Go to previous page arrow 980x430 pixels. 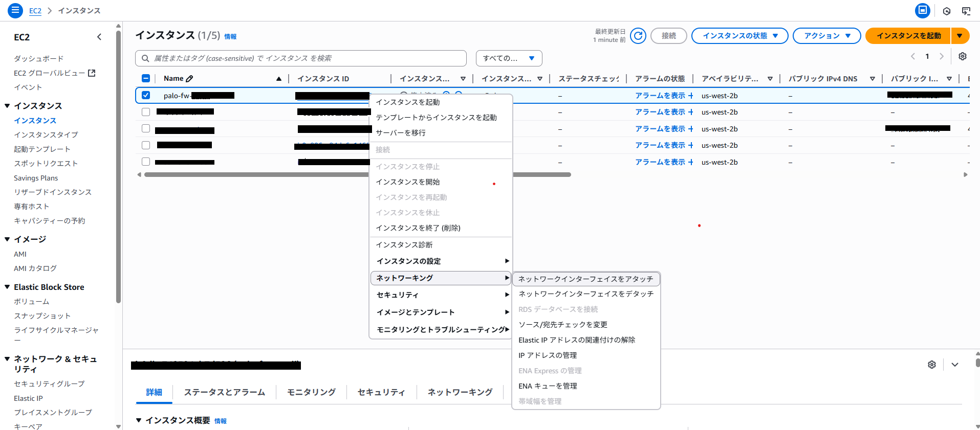[913, 56]
